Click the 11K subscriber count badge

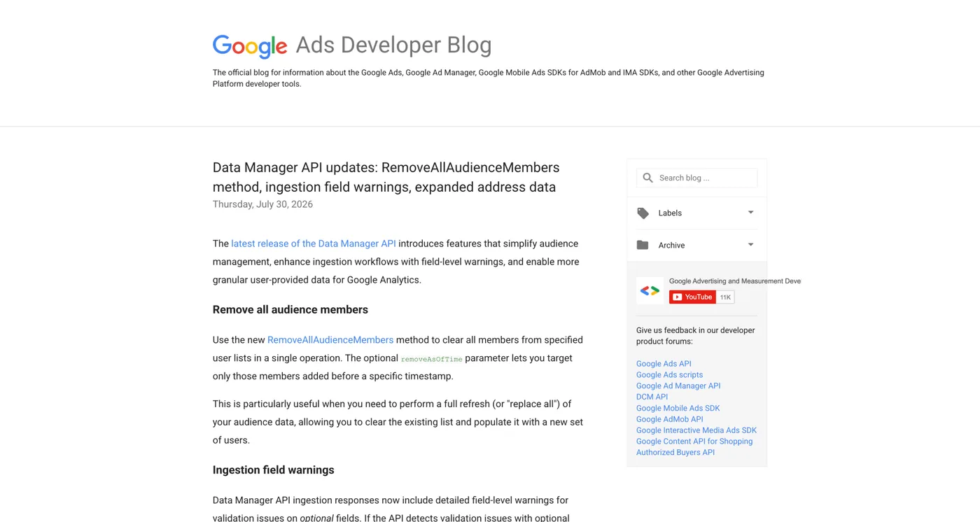[725, 297]
